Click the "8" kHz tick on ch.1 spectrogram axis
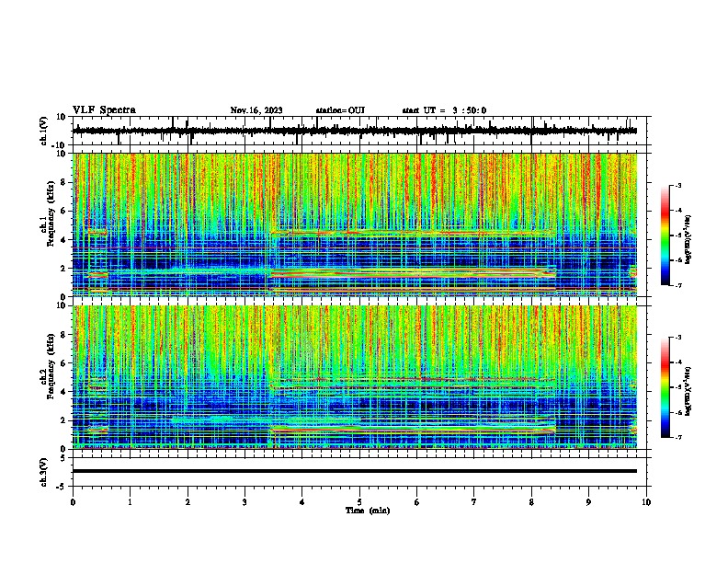This screenshot has width=728, height=563. [x=65, y=182]
